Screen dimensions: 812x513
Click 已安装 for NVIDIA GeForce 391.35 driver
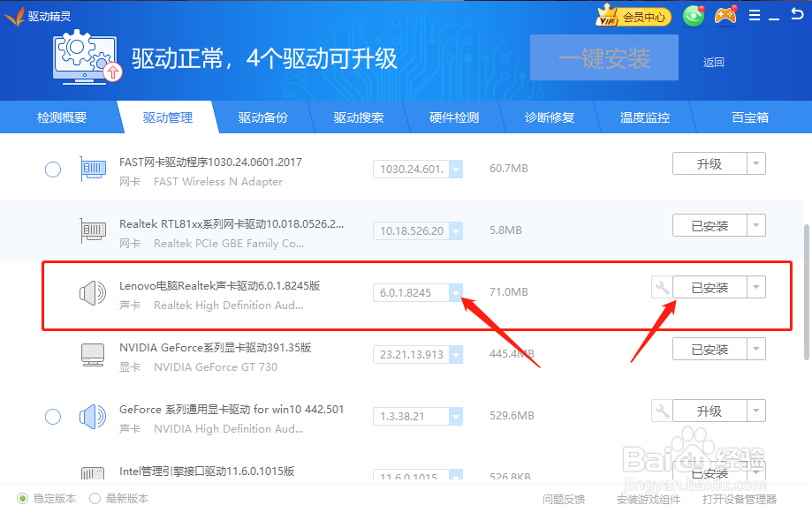(x=710, y=349)
